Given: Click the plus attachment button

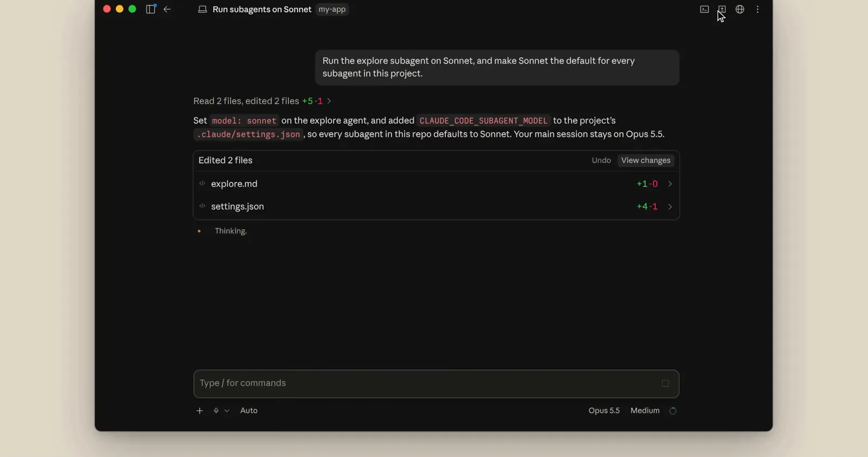Looking at the screenshot, I should tap(200, 411).
